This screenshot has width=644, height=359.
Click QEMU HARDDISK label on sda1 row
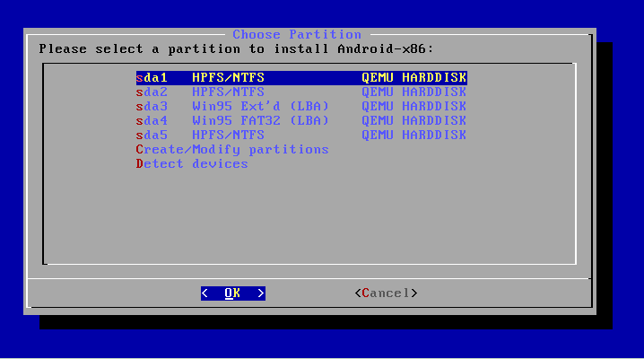pyautogui.click(x=413, y=78)
